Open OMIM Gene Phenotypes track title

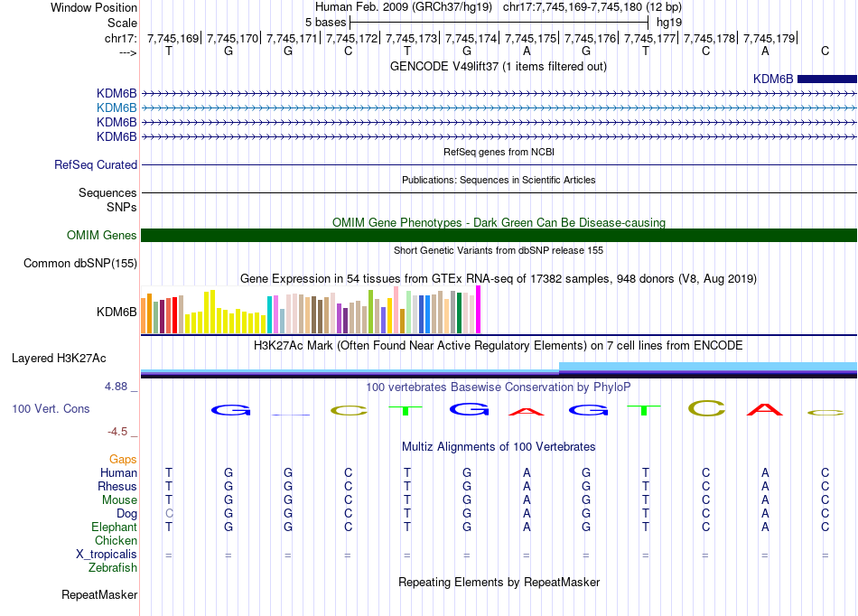(499, 223)
